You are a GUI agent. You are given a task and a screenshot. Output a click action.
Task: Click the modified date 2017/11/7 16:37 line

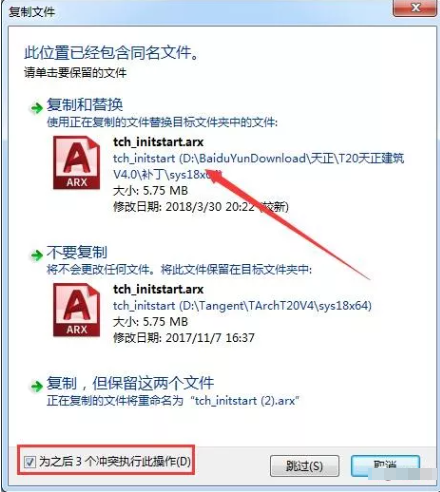click(184, 338)
